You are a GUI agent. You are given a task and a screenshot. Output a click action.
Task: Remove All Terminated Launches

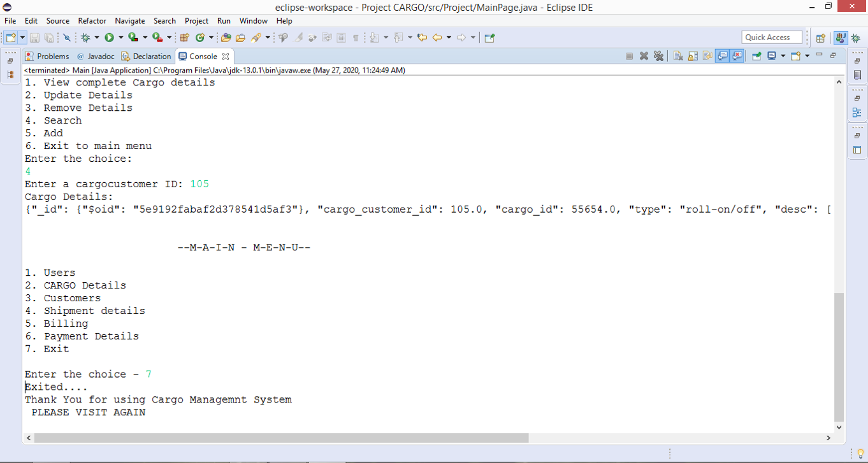[658, 56]
